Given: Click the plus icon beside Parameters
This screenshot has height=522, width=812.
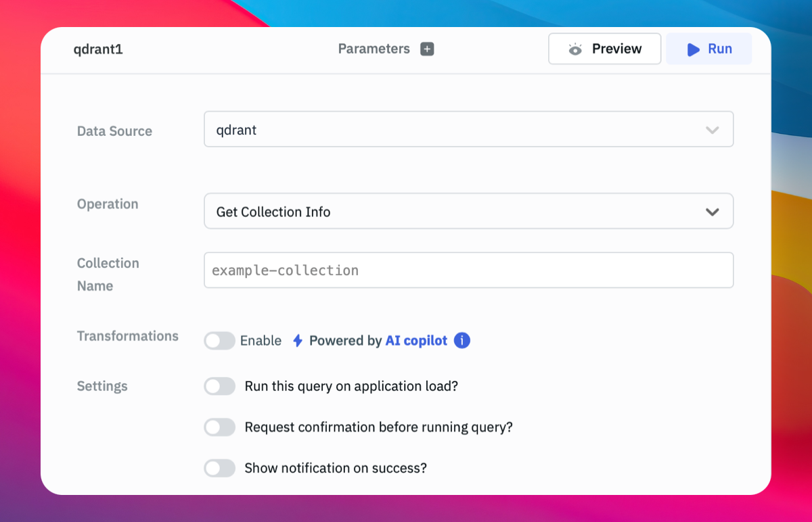Looking at the screenshot, I should (427, 49).
